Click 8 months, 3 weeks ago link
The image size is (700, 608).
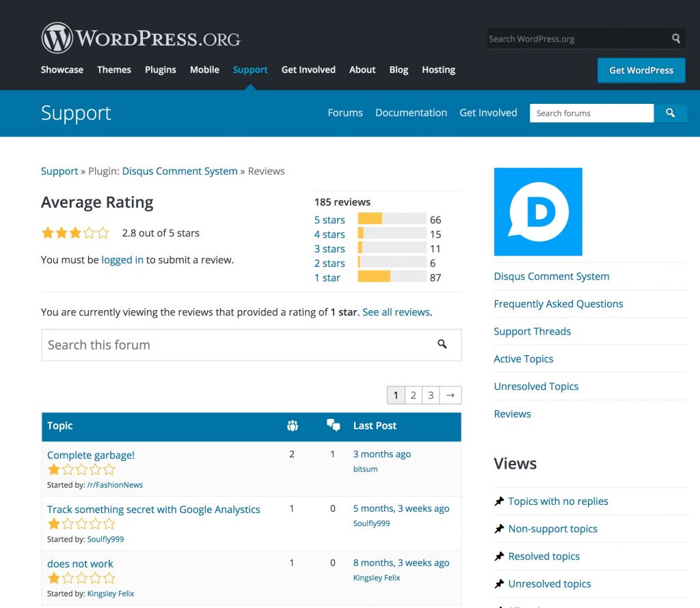[401, 563]
